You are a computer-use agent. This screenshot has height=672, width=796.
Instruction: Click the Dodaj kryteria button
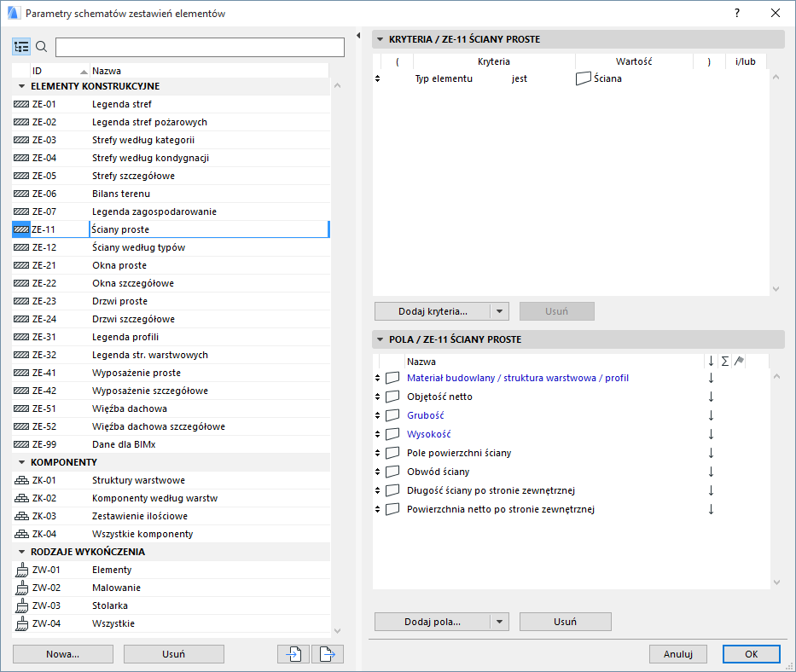[433, 311]
